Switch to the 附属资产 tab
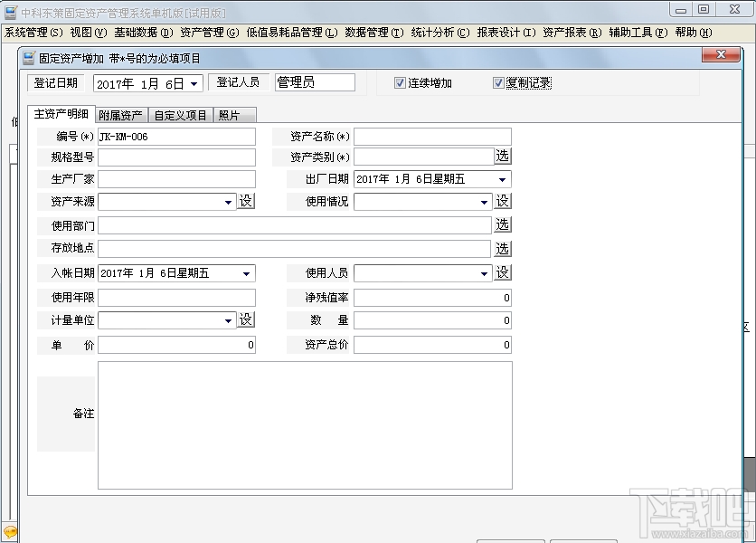This screenshot has width=756, height=543. click(x=121, y=115)
